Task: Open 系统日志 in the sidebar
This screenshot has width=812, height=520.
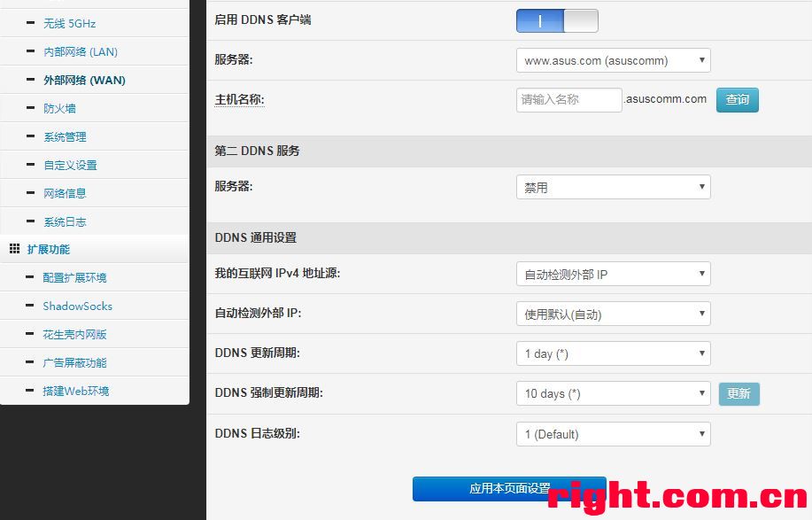Action: click(65, 221)
